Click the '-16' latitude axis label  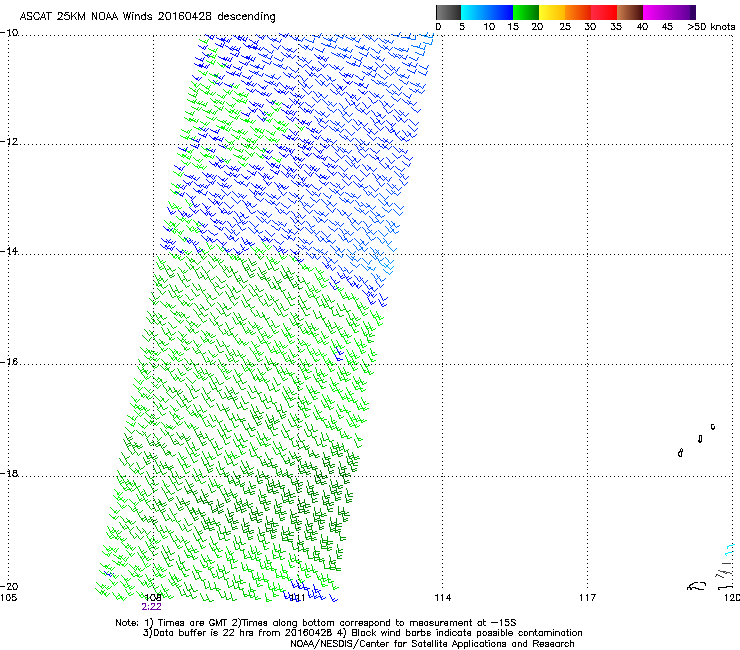pos(9,362)
